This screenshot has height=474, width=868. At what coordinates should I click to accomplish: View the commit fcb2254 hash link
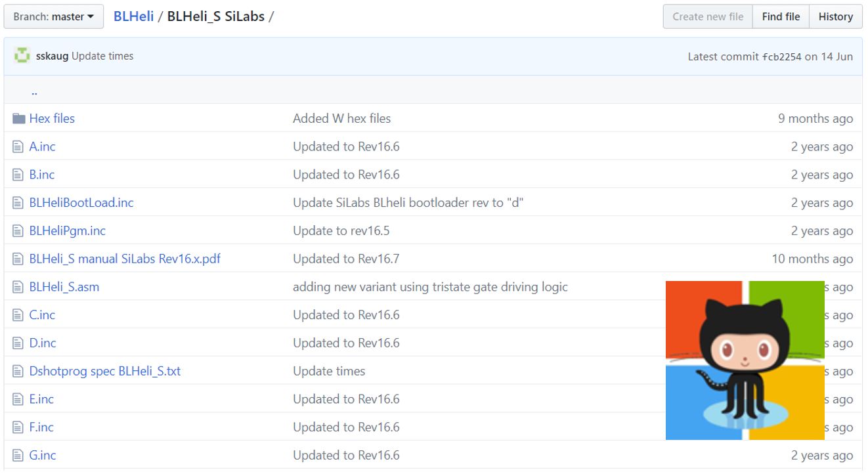pyautogui.click(x=781, y=56)
